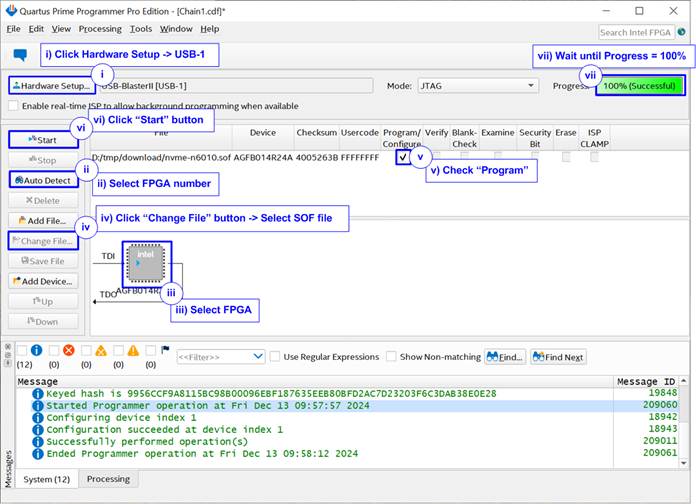Click the messages scrollbar up arrow
This screenshot has height=504, width=696.
(684, 381)
